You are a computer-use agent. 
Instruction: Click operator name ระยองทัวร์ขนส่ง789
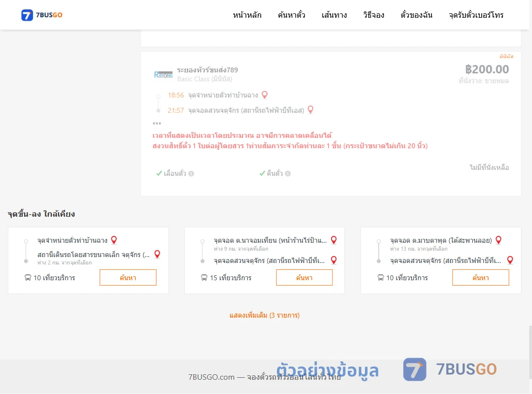(x=207, y=70)
